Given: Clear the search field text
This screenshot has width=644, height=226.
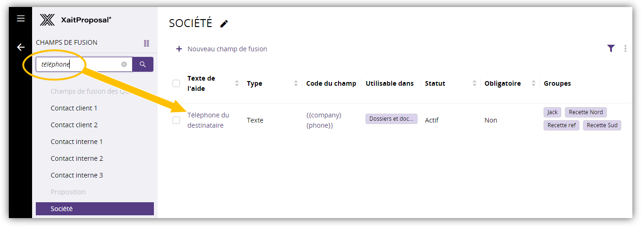Looking at the screenshot, I should pyautogui.click(x=124, y=65).
